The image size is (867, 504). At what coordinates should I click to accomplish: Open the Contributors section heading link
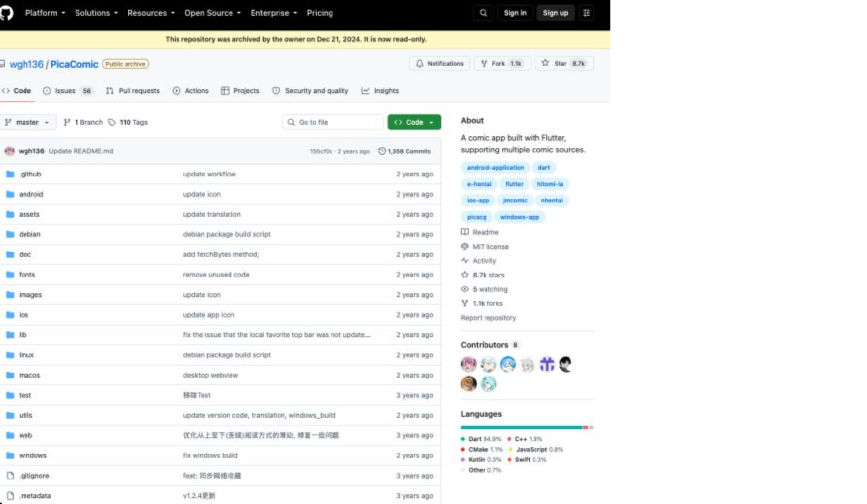pyautogui.click(x=489, y=345)
